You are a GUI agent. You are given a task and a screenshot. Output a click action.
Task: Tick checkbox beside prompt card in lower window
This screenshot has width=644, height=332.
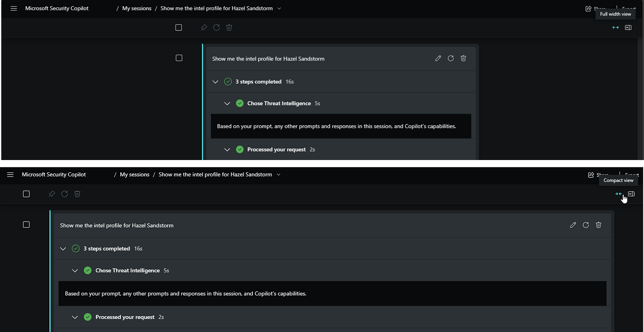(x=26, y=225)
